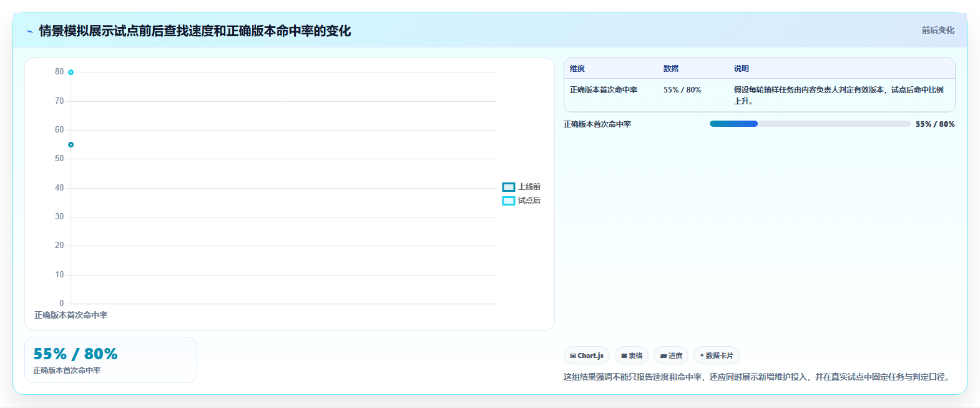Click the 数据 table column header
This screenshot has height=408, width=980.
pyautogui.click(x=671, y=69)
